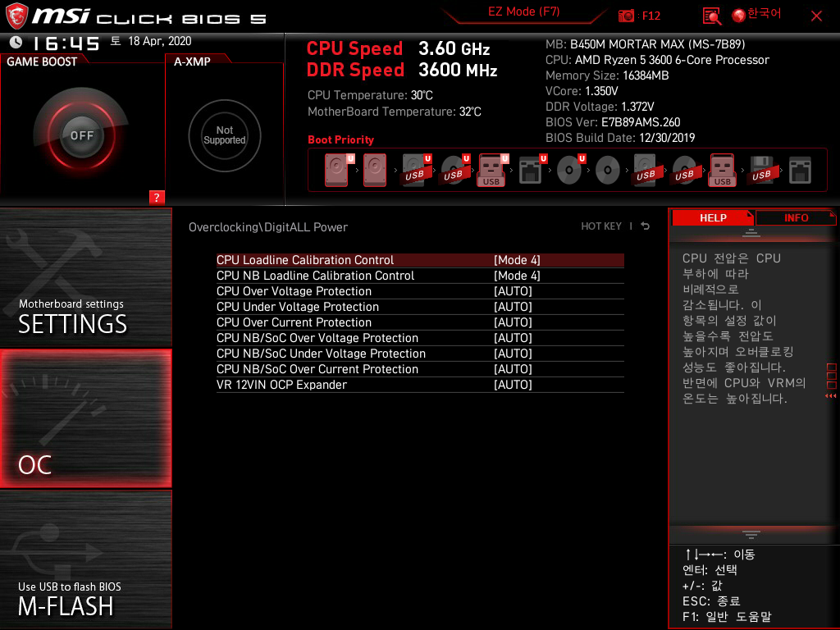The height and width of the screenshot is (630, 840).
Task: Click the 16:45 clock time display
Action: coord(66,43)
